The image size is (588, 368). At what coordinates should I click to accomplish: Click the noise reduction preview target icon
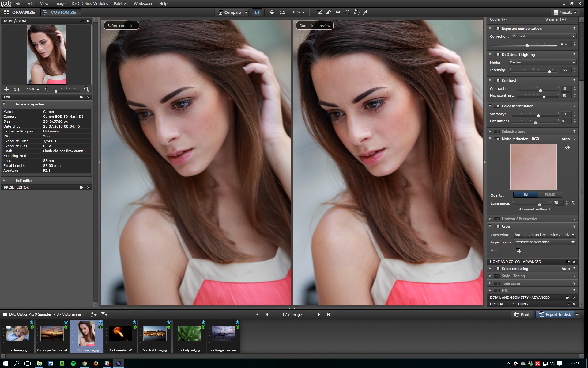[567, 148]
